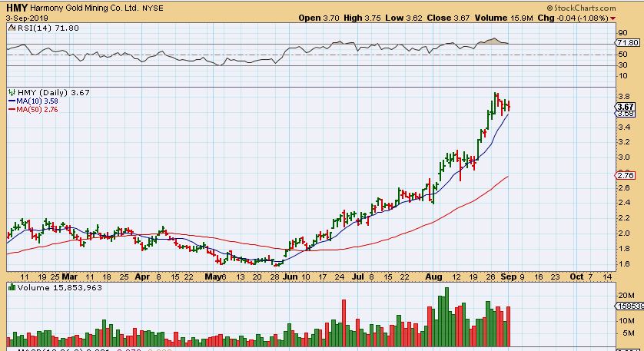The image size is (644, 351).
Task: Click the HMY (Daily) 3.67 legend label
Action: coord(53,92)
